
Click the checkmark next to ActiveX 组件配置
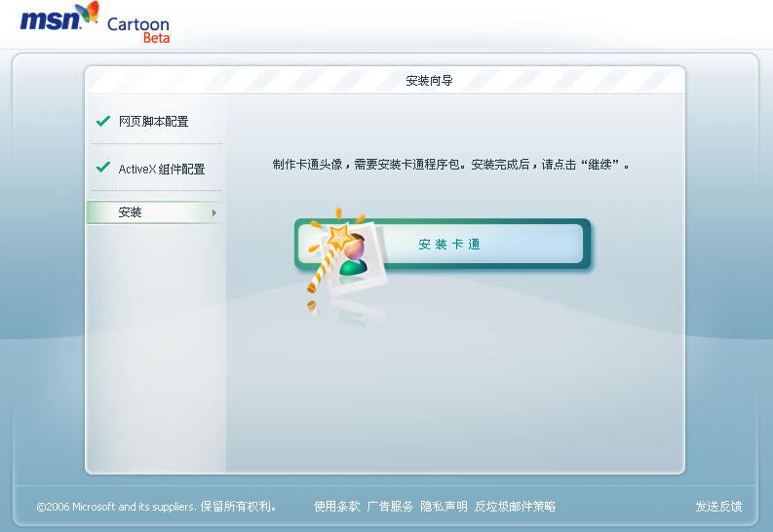pyautogui.click(x=103, y=167)
